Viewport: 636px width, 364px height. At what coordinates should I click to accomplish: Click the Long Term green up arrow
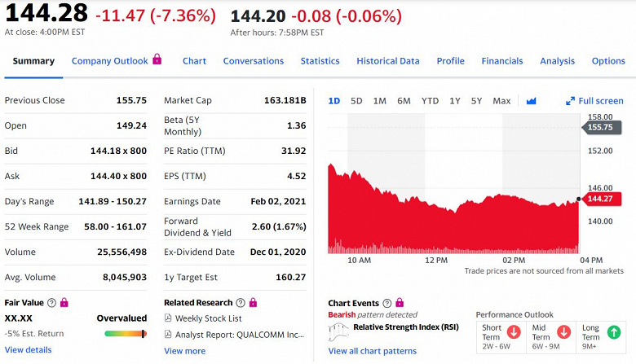613,332
